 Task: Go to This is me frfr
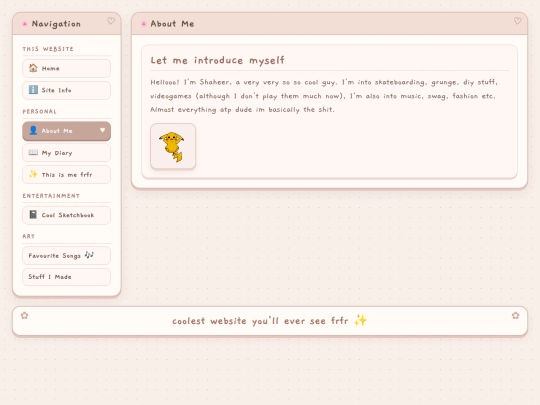click(66, 175)
